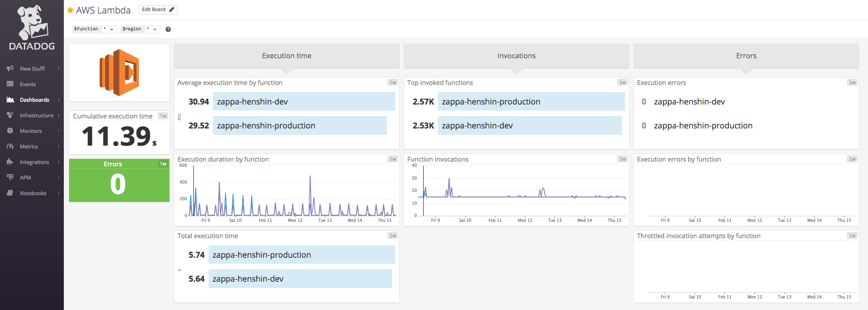
Task: Open the APM menu item
Action: (x=25, y=178)
